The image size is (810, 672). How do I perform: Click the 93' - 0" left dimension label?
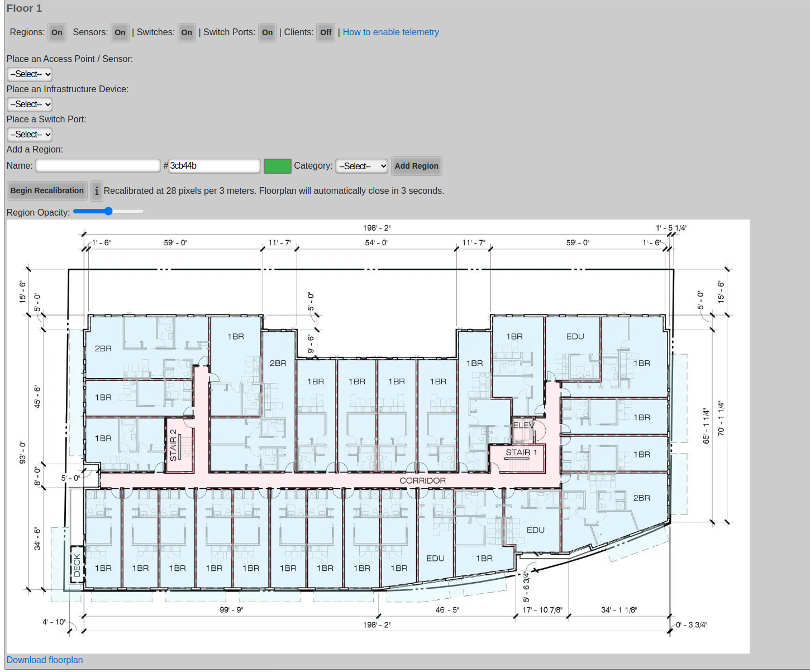22,452
